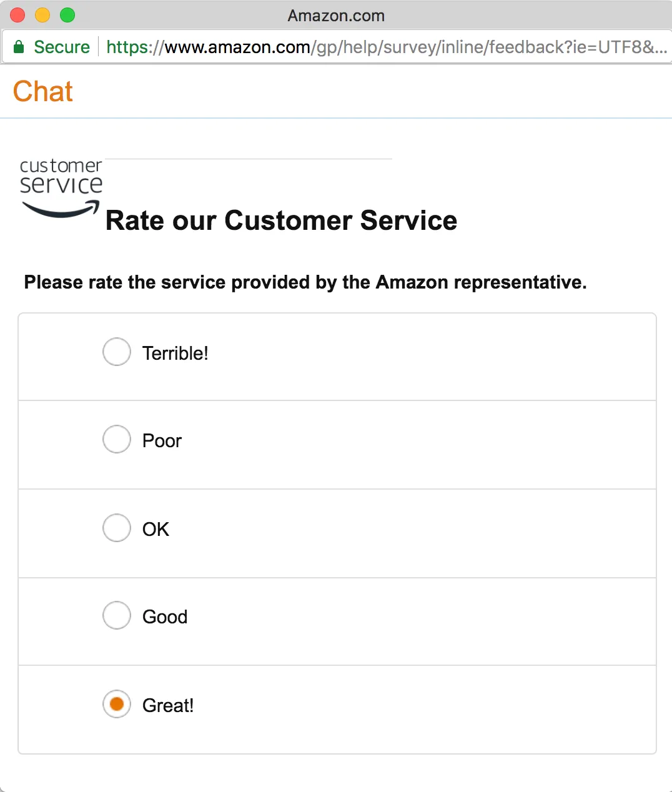Choose the Poor rating radio button
This screenshot has width=672, height=792.
tap(117, 439)
